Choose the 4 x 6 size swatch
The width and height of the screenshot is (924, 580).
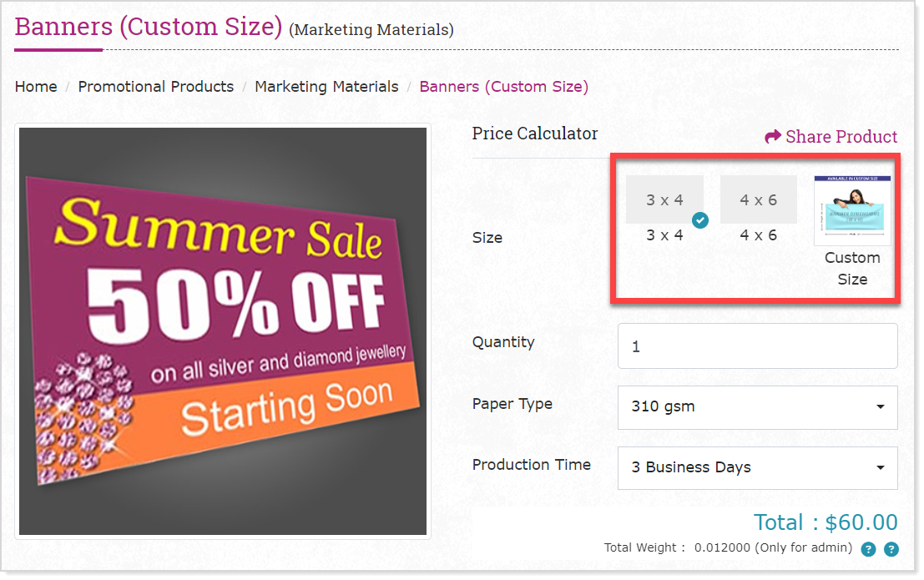[758, 199]
